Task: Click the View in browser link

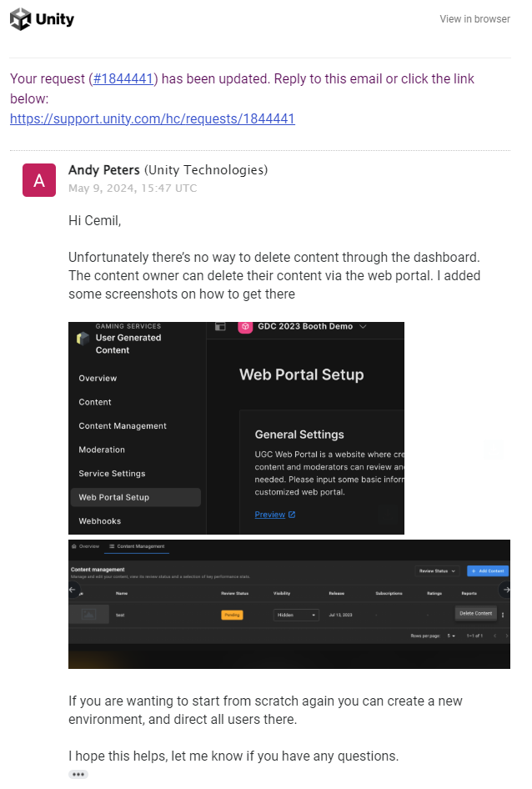Action: 474,19
